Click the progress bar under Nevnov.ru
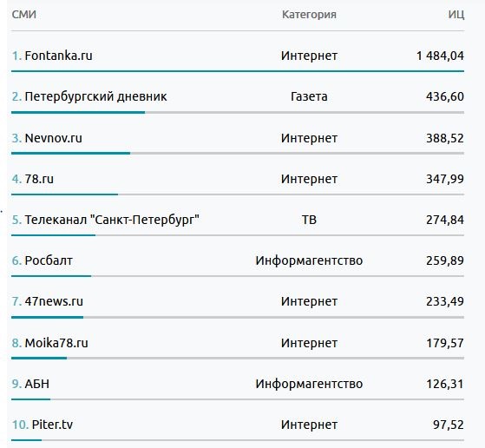The height and width of the screenshot is (448, 485). tap(238, 154)
